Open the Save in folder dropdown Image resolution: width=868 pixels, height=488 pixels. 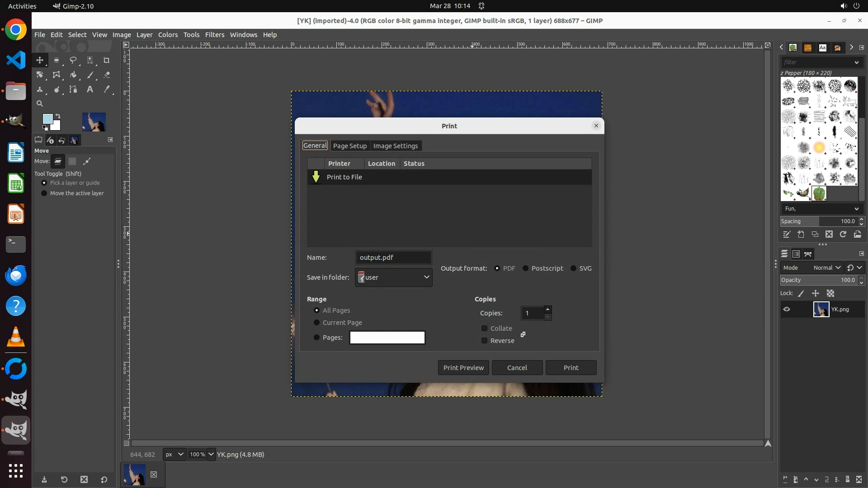393,277
